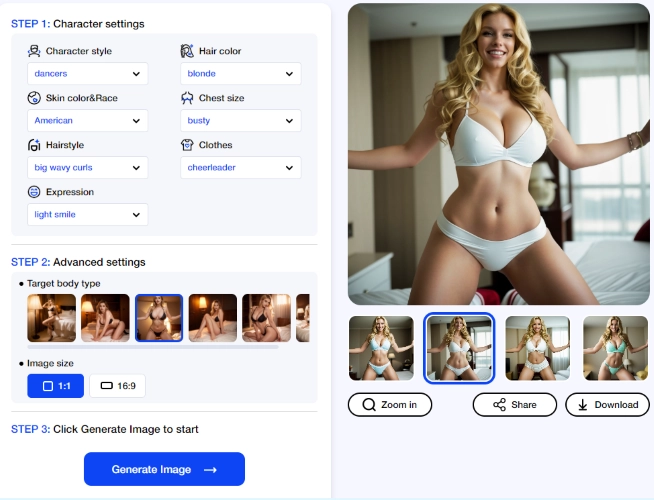The width and height of the screenshot is (654, 500).
Task: Select the first generated result thumbnail
Action: click(x=381, y=348)
